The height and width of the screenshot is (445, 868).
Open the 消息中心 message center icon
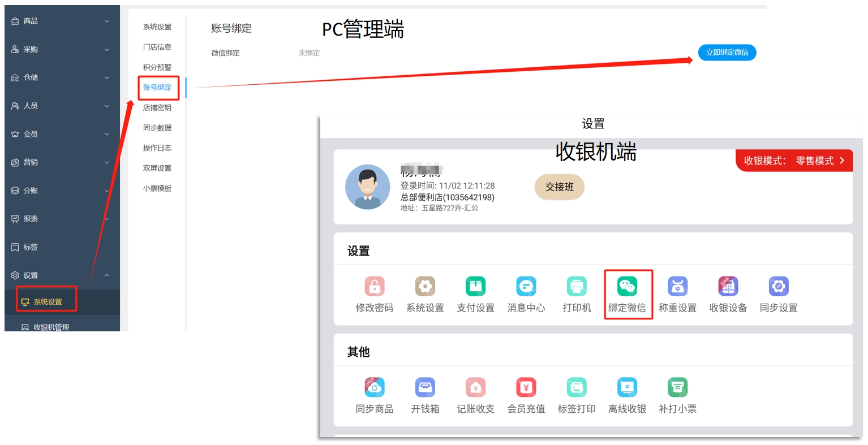point(526,287)
